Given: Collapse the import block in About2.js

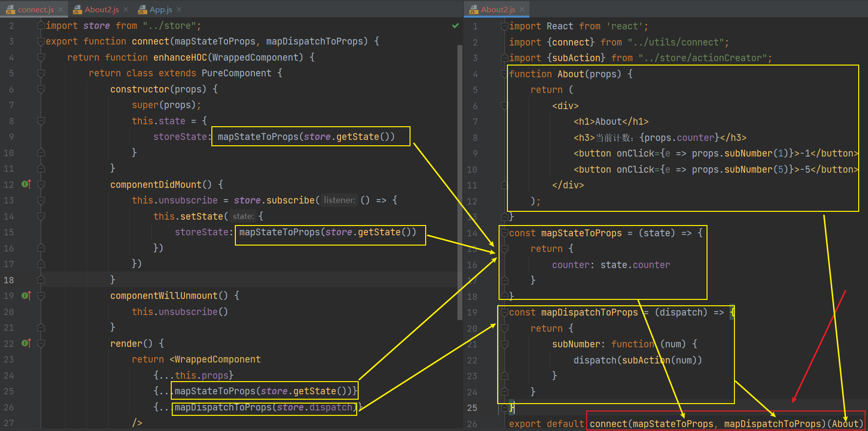Looking at the screenshot, I should coord(504,26).
